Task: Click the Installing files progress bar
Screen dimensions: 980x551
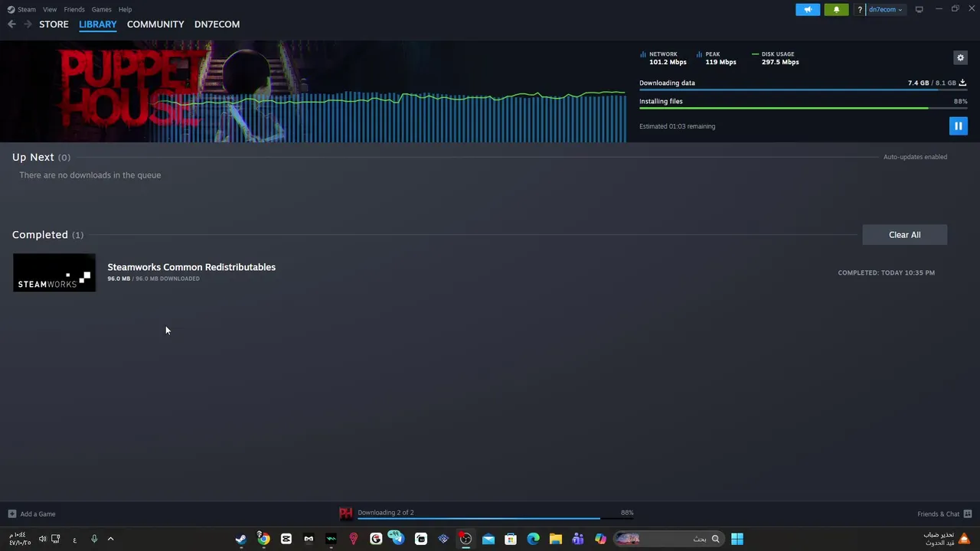Action: coord(803,109)
